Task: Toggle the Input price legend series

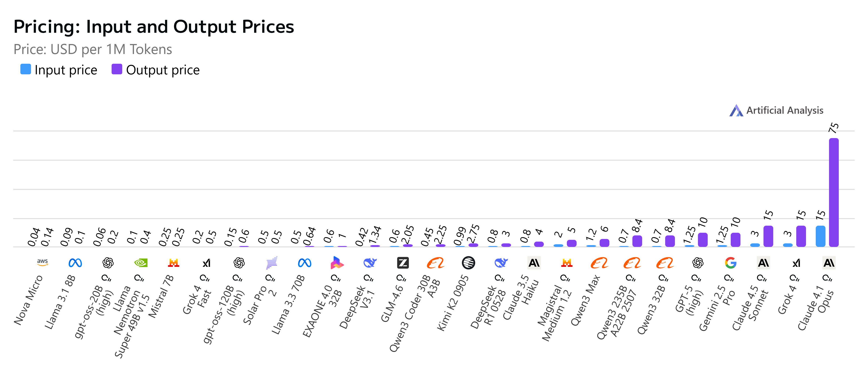Action: [x=66, y=70]
